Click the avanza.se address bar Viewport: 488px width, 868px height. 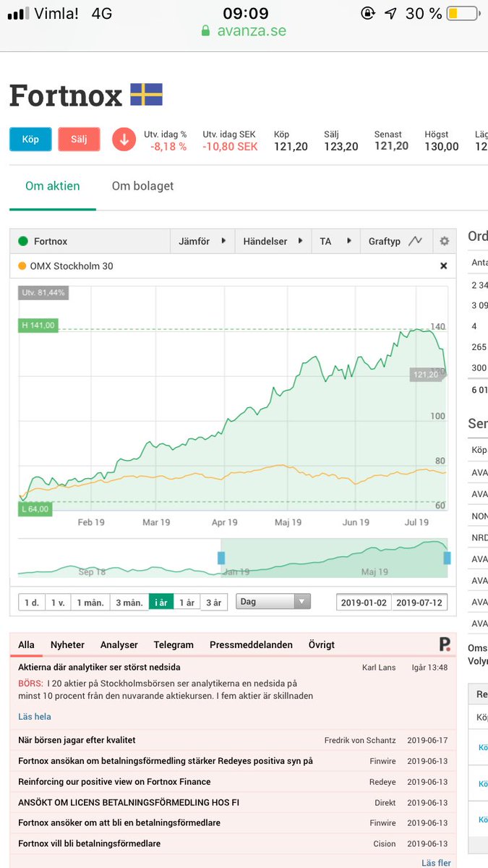pyautogui.click(x=244, y=31)
